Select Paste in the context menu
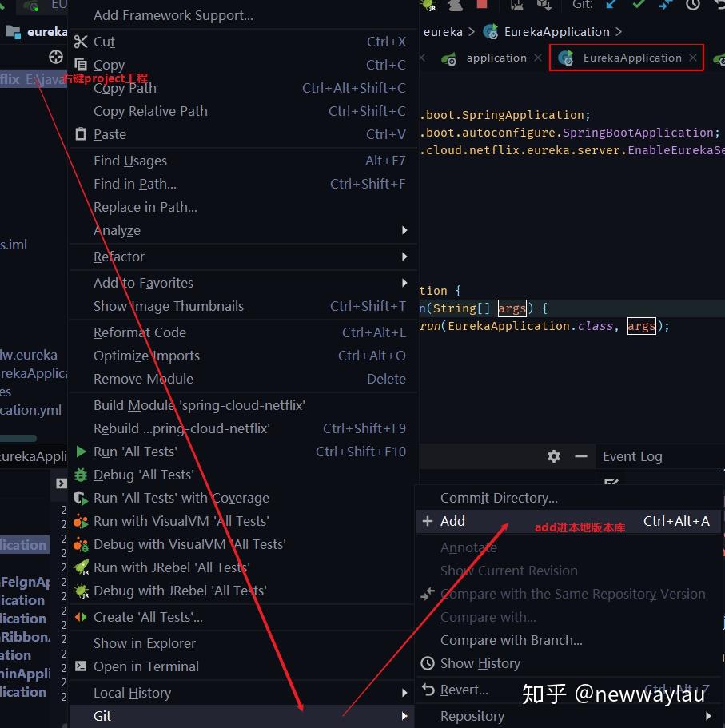725x728 pixels. (243, 134)
